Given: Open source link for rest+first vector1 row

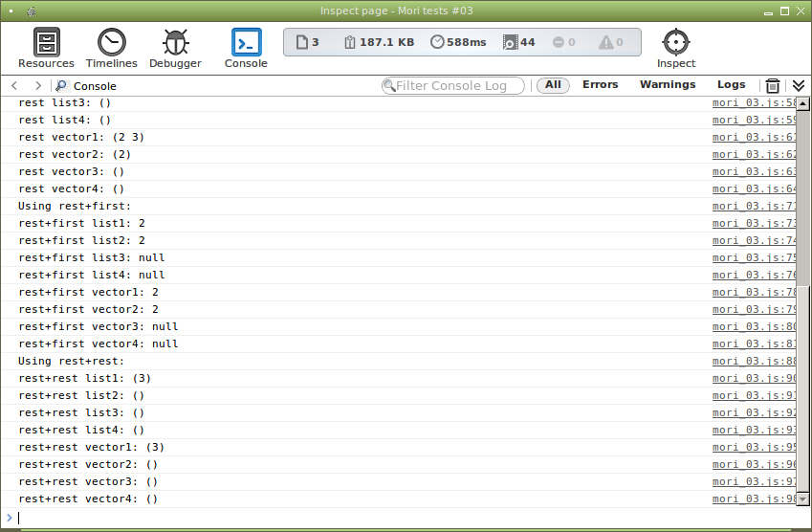Looking at the screenshot, I should [x=754, y=292].
